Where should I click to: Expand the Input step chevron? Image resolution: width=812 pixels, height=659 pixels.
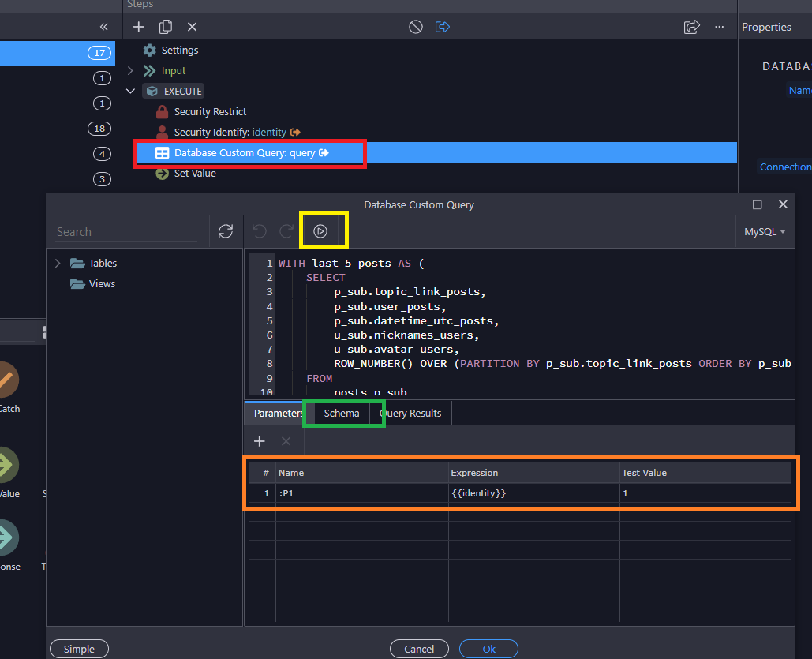[x=130, y=70]
